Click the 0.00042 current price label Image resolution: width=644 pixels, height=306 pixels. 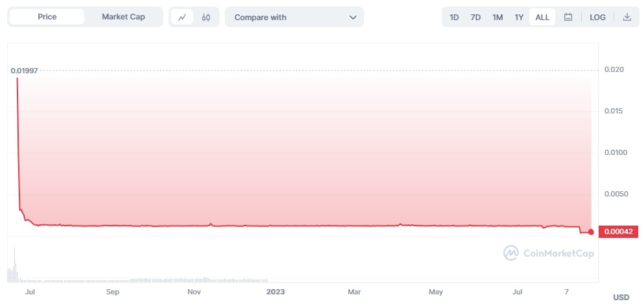[618, 231]
